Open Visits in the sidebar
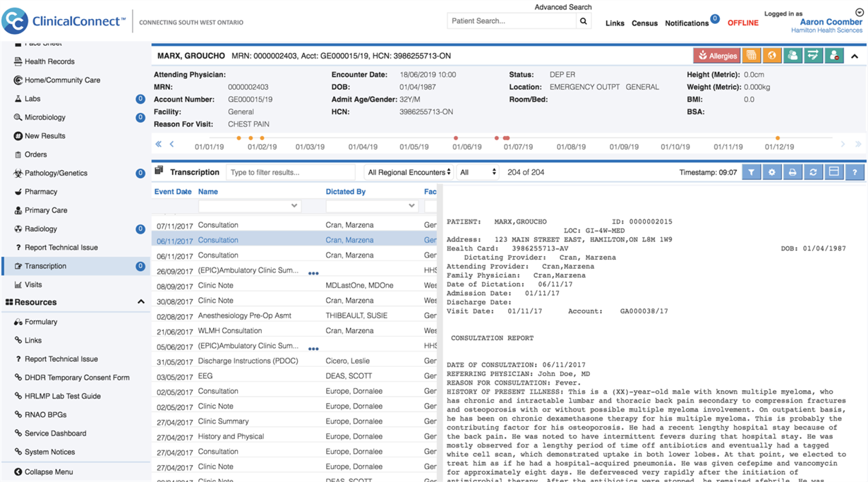868x482 pixels. (33, 284)
